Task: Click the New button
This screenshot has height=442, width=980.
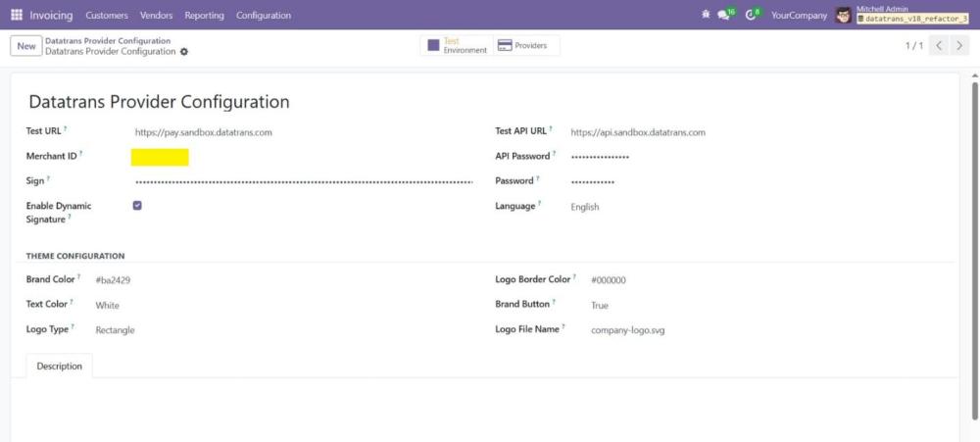Action: click(x=26, y=46)
